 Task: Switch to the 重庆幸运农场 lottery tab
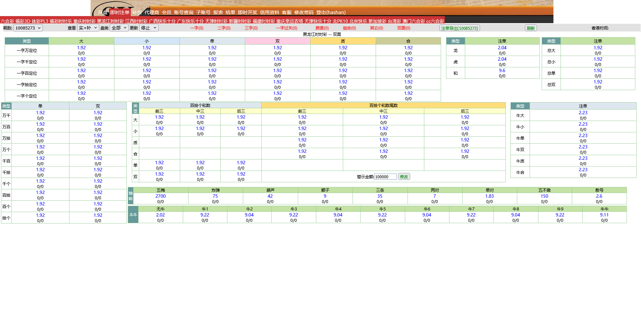pos(290,21)
